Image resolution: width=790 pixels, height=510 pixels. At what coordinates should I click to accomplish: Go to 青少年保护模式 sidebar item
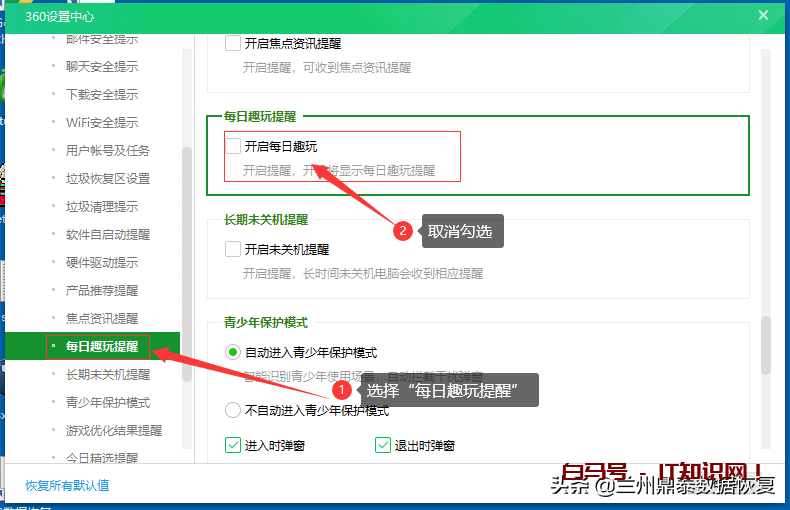(108, 403)
